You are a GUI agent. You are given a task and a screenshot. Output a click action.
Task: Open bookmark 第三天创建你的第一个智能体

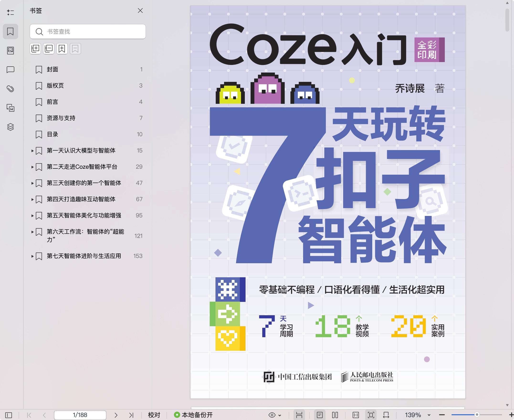[x=84, y=183]
